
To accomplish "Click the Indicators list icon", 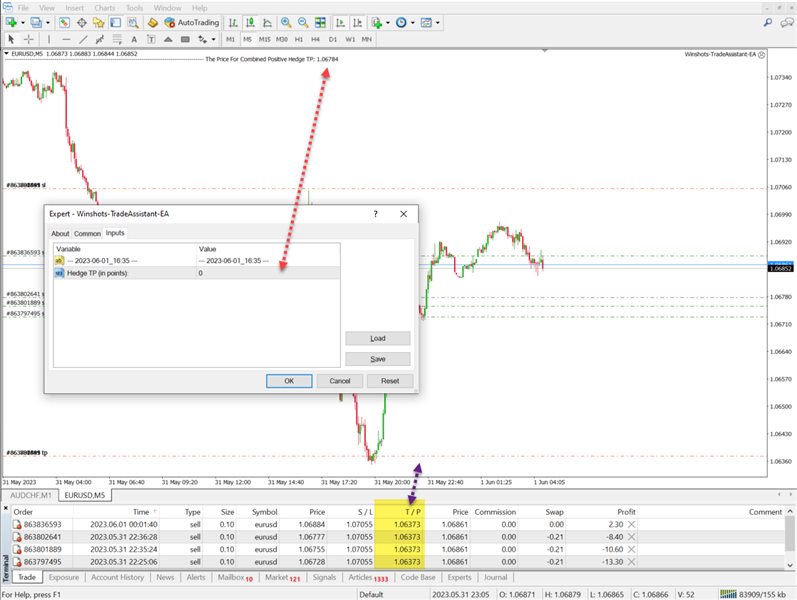I will click(x=377, y=22).
